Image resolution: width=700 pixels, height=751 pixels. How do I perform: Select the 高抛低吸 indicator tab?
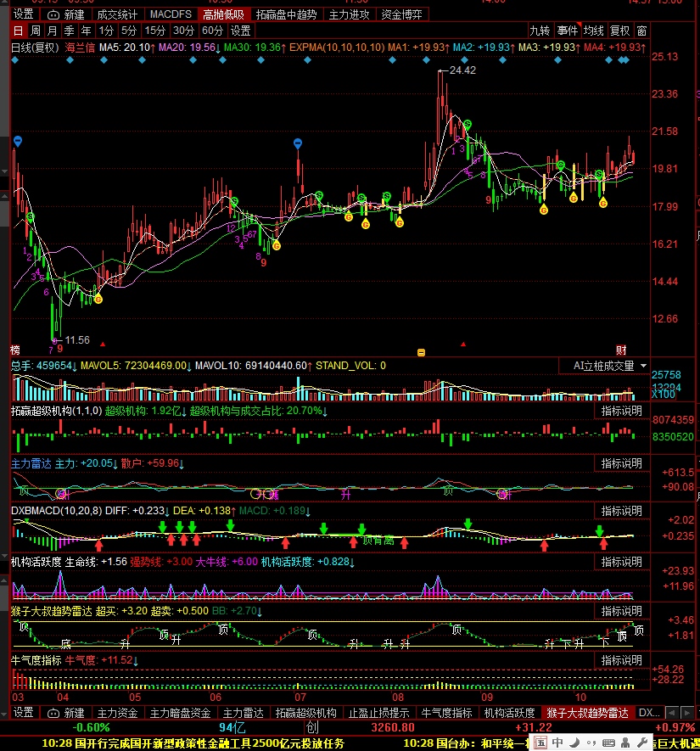pyautogui.click(x=224, y=14)
